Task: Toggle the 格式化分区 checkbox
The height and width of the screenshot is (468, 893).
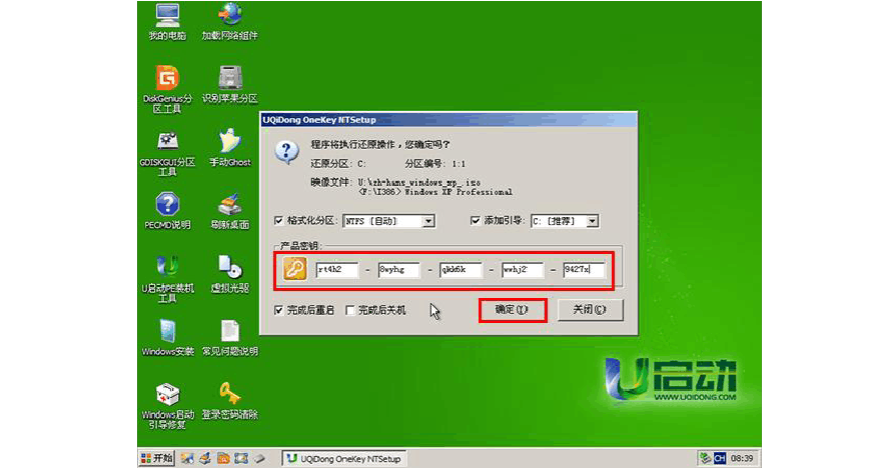Action: tap(278, 220)
